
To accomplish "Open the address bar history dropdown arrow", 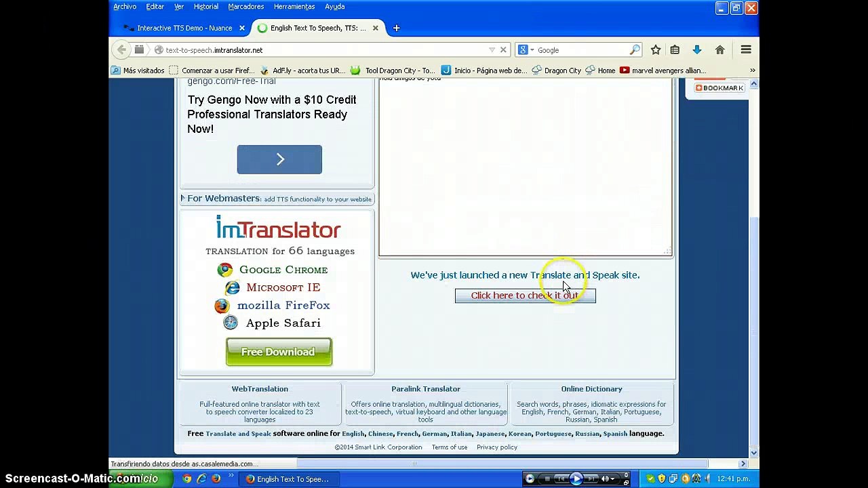I will (x=492, y=49).
